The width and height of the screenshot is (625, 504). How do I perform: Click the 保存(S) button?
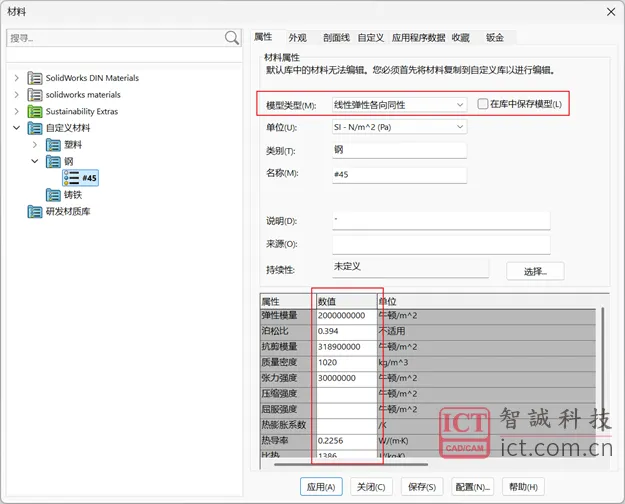point(422,487)
